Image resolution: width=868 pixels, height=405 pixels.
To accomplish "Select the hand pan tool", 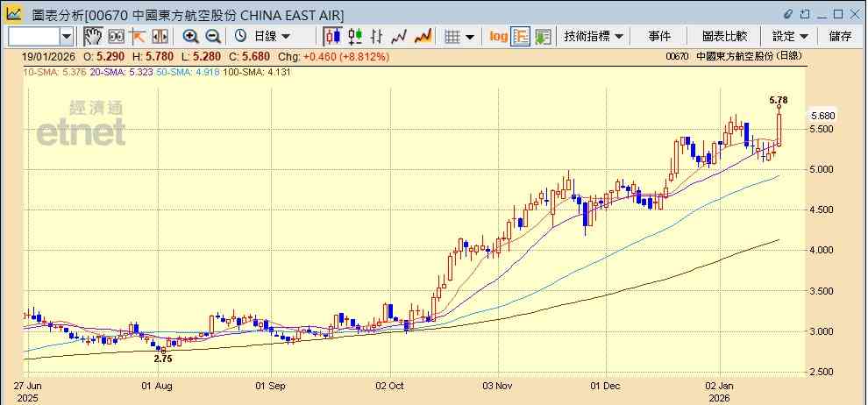I will coord(93,37).
